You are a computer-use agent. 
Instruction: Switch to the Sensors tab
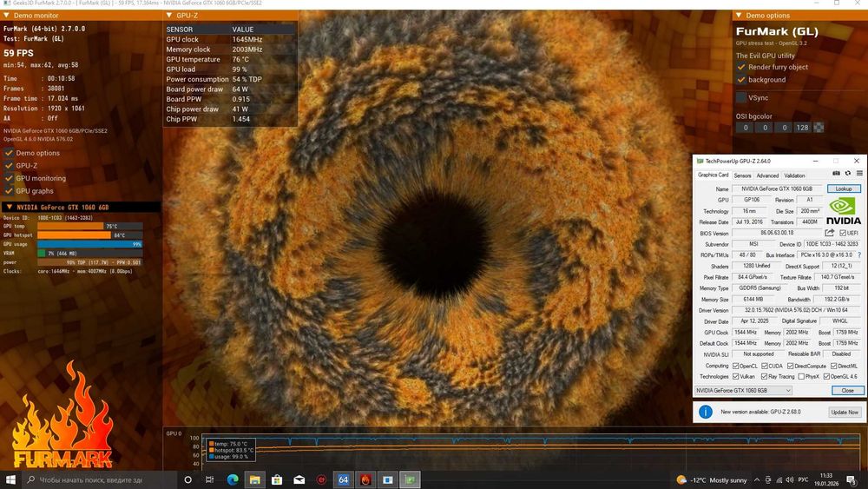(742, 175)
